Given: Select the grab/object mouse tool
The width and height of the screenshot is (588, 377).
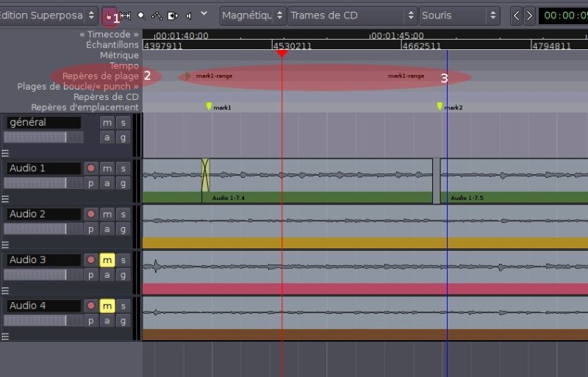Looking at the screenshot, I should [109, 15].
